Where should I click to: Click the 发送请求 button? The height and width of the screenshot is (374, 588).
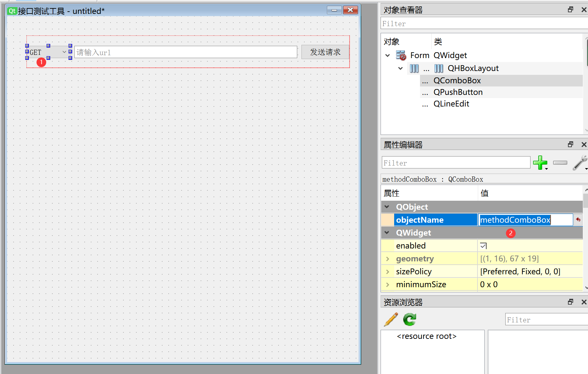click(x=325, y=52)
